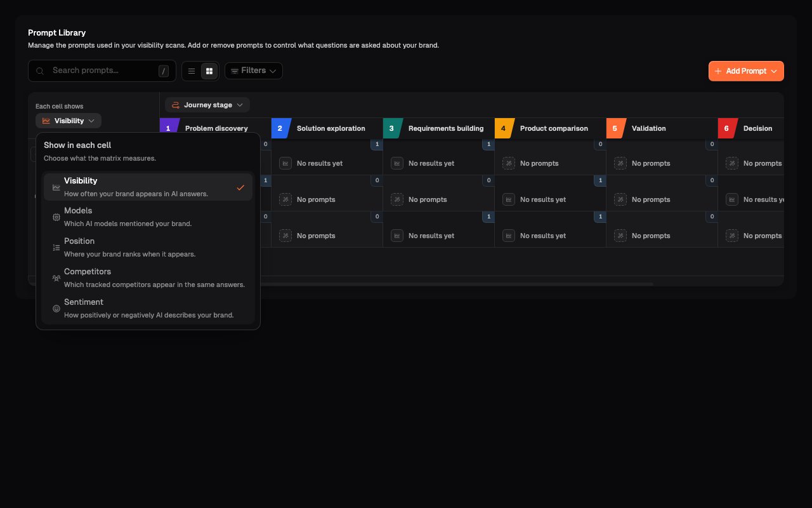Click wand icon in Product comparison's "No prompts" cell
Screen dimensions: 812x508
(x=509, y=163)
